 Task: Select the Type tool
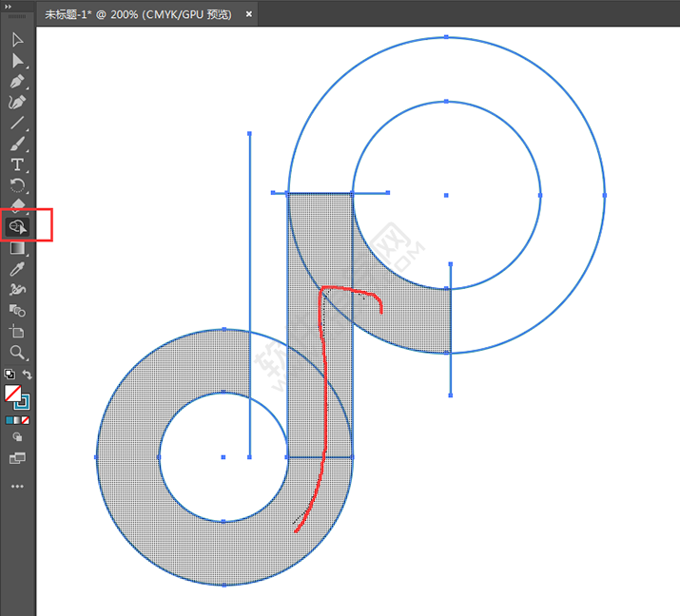(x=17, y=164)
